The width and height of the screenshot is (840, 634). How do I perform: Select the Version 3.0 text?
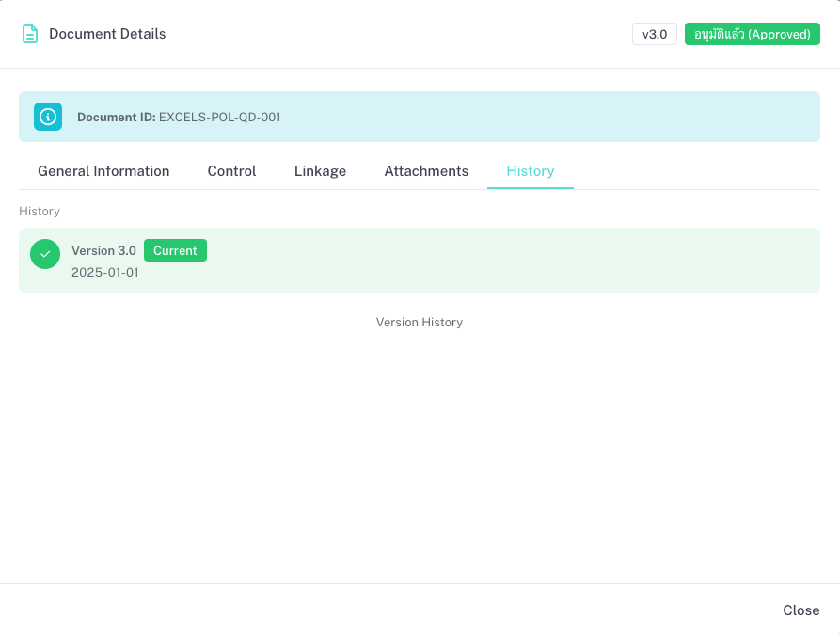pyautogui.click(x=103, y=251)
